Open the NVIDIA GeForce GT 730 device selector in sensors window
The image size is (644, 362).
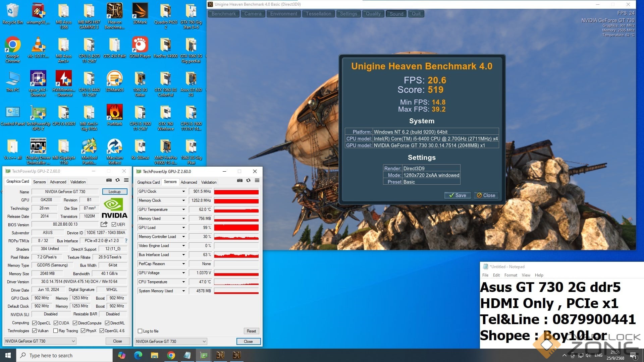pos(171,341)
